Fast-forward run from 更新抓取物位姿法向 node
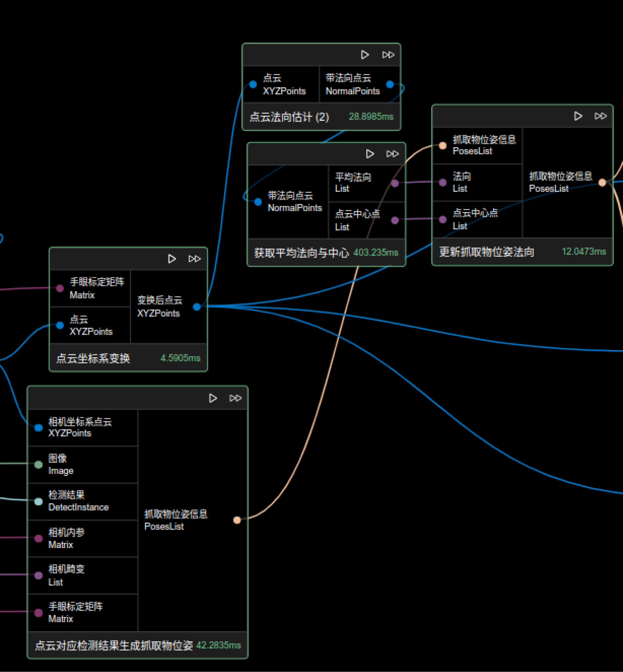The image size is (623, 672). point(600,116)
